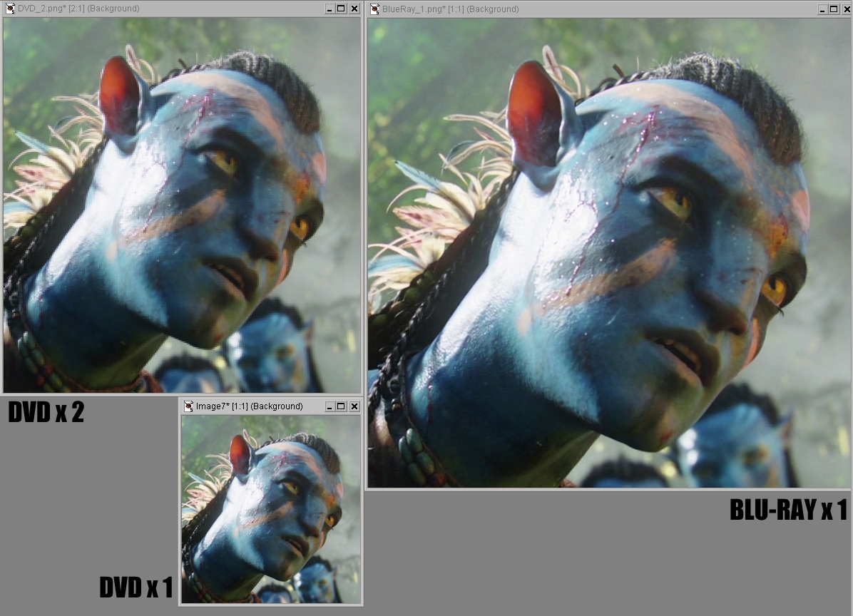853x616 pixels.
Task: Click the BlueRay_1.png window icon
Action: pos(374,9)
